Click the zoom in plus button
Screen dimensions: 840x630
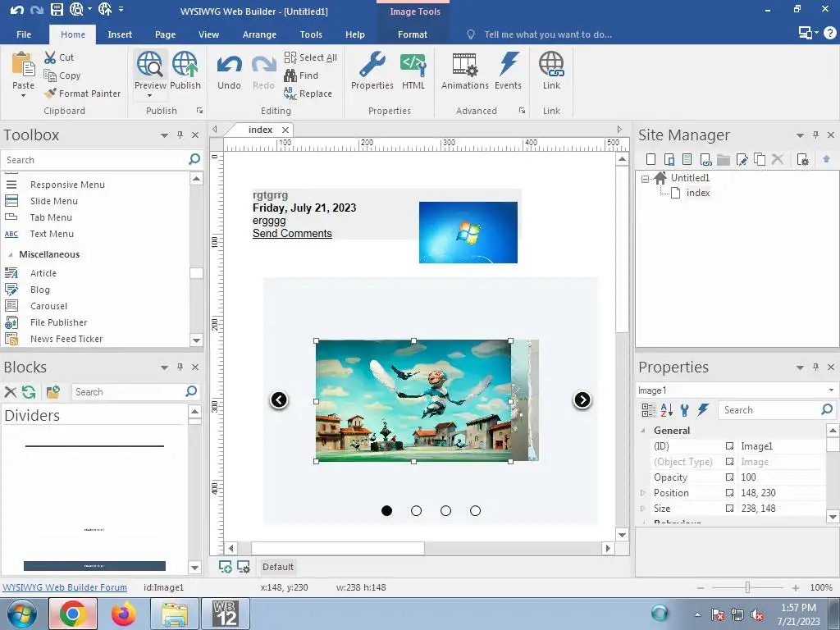click(x=796, y=587)
